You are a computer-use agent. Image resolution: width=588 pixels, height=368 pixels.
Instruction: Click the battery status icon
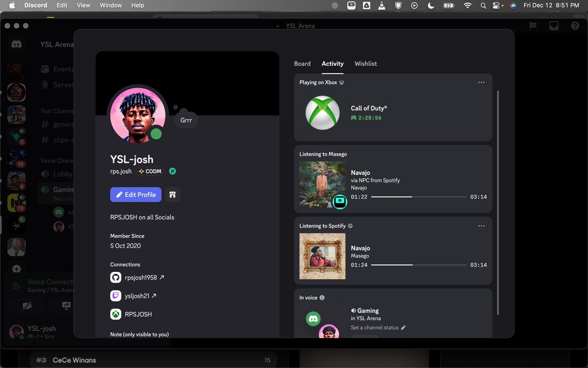449,5
